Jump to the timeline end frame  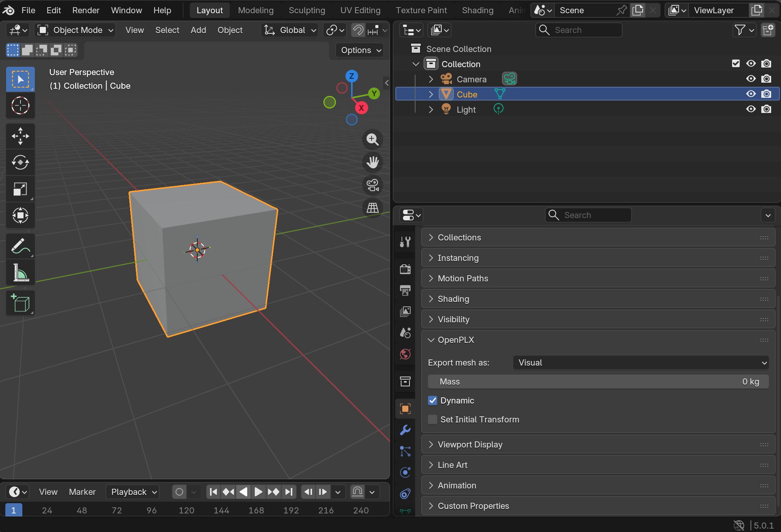(289, 492)
